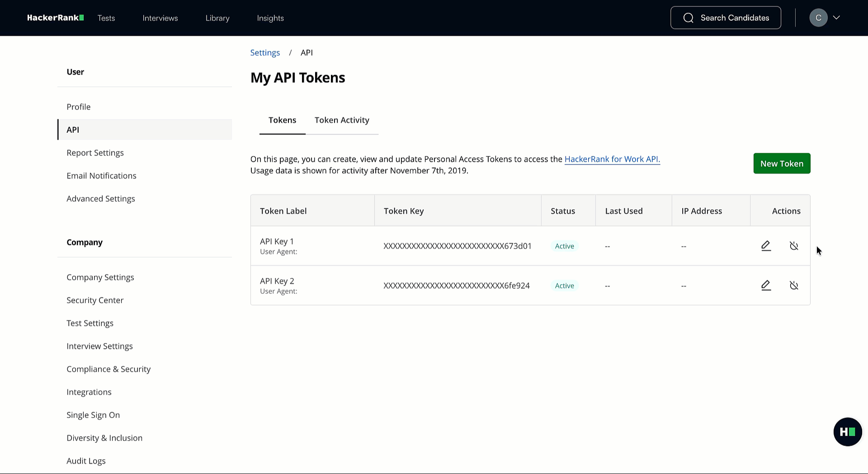Open Insights in top navigation
868x474 pixels.
(x=270, y=18)
